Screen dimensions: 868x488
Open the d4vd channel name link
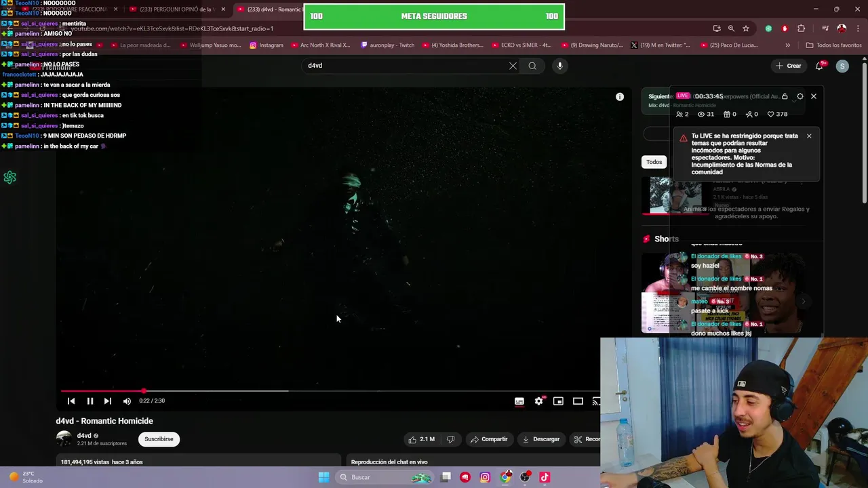click(84, 436)
